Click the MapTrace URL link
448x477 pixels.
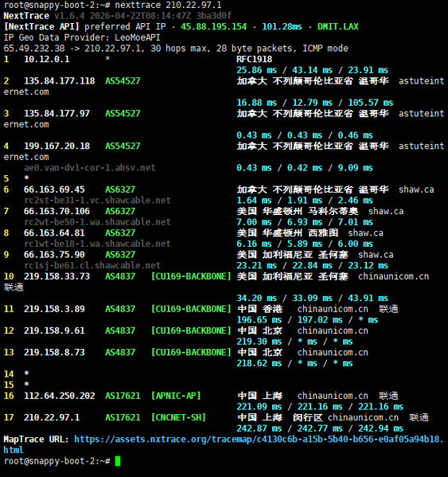[224, 444]
